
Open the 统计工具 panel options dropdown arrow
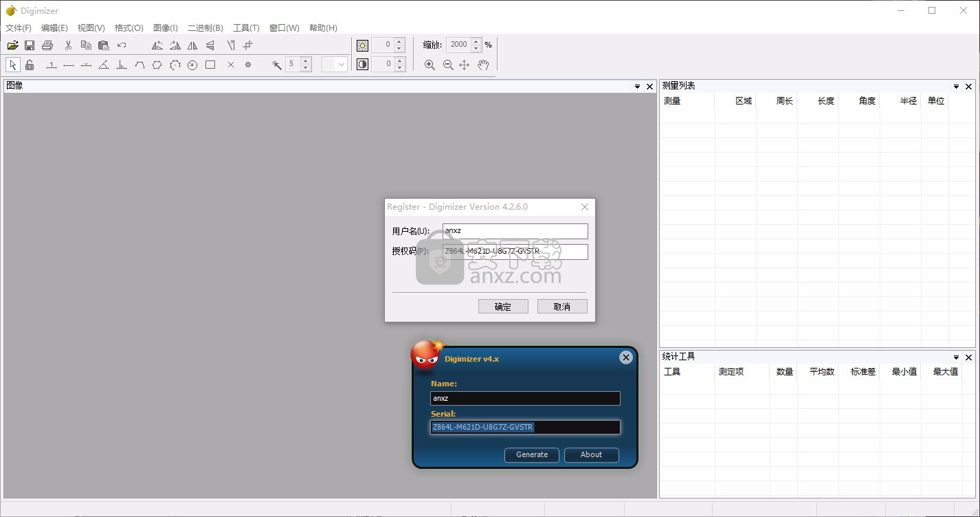(956, 357)
